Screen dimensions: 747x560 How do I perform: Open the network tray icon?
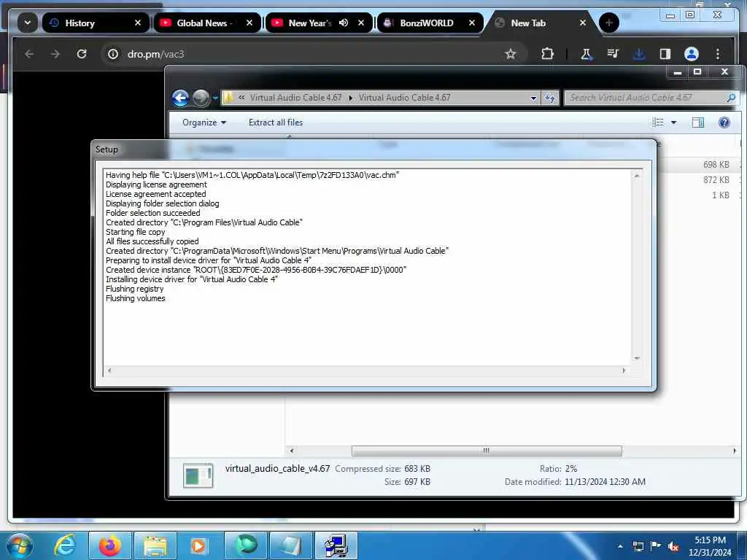[638, 546]
